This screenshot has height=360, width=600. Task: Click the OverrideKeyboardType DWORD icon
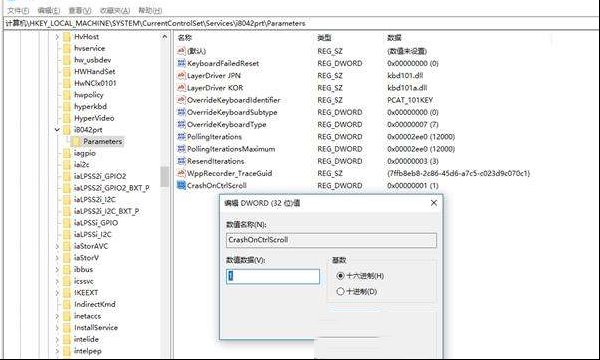pyautogui.click(x=181, y=124)
